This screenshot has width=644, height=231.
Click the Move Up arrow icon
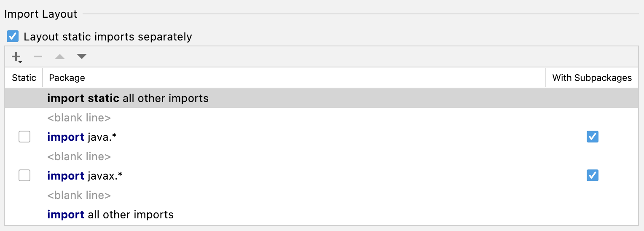[x=60, y=56]
